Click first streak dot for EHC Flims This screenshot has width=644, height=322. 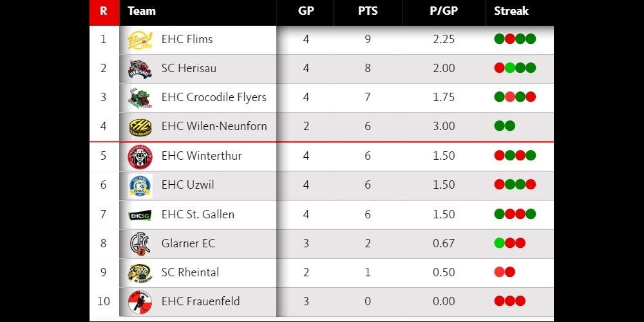499,39
